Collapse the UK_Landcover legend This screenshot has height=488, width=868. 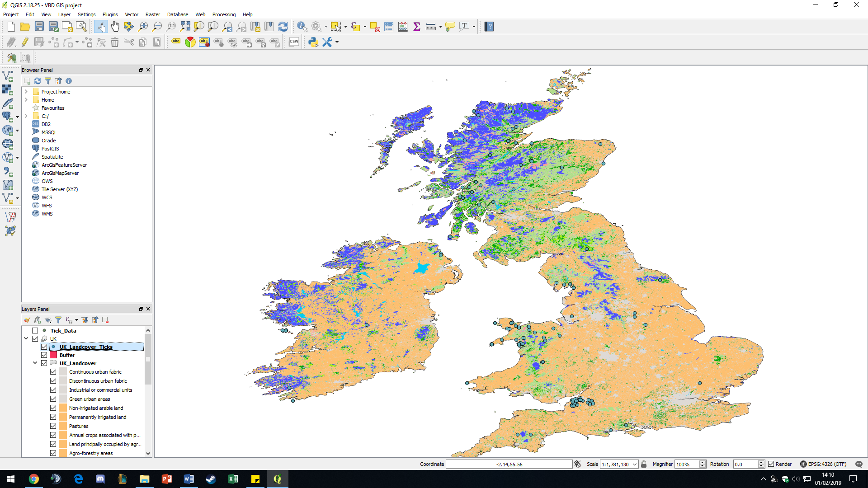(35, 363)
